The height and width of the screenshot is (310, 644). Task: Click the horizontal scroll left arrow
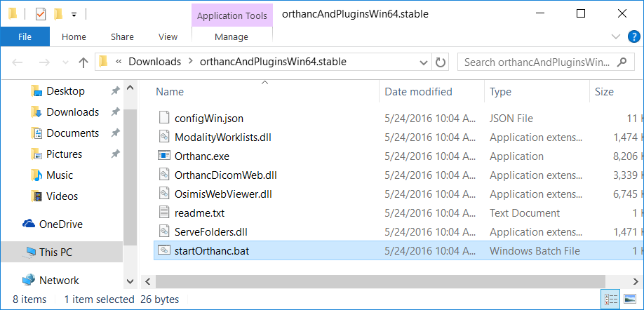[147, 282]
